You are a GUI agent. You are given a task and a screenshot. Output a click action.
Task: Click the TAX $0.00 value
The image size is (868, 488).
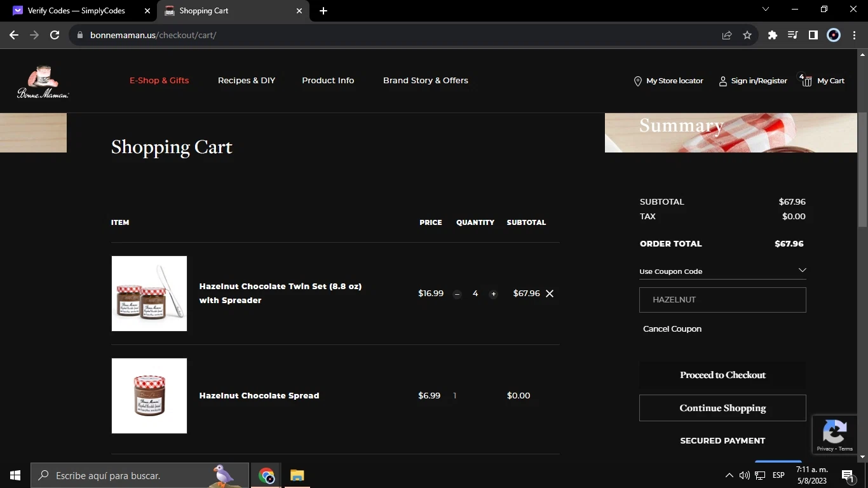794,217
